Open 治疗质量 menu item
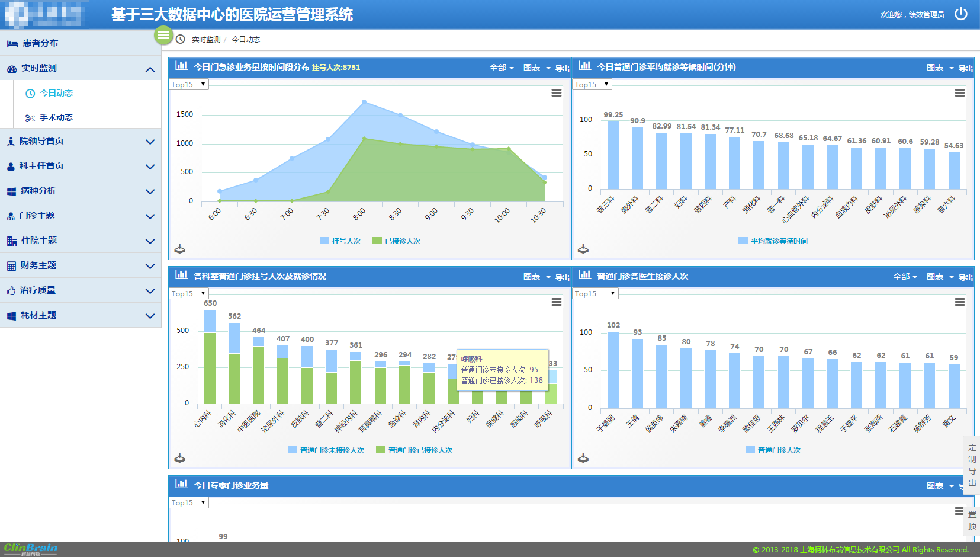The width and height of the screenshot is (980, 557). 81,290
